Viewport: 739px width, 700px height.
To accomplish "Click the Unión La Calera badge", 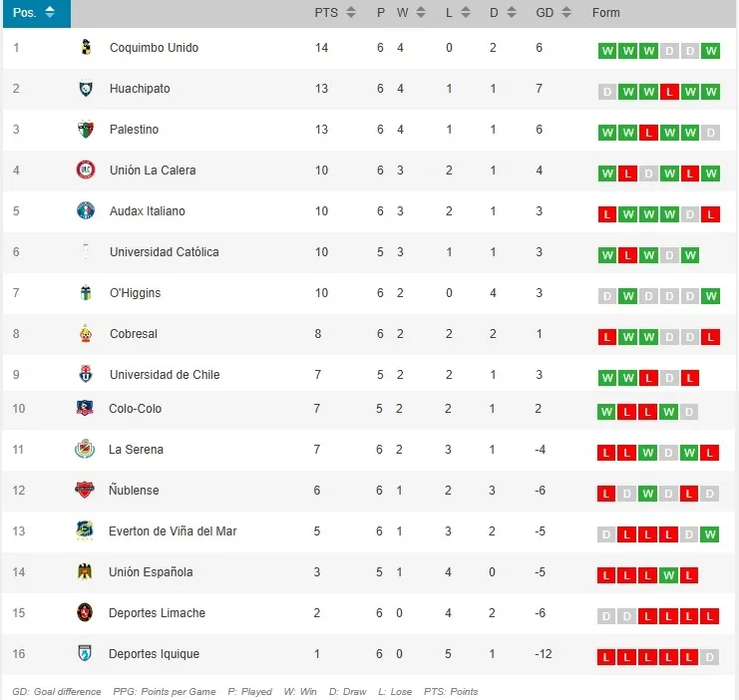I will (85, 171).
